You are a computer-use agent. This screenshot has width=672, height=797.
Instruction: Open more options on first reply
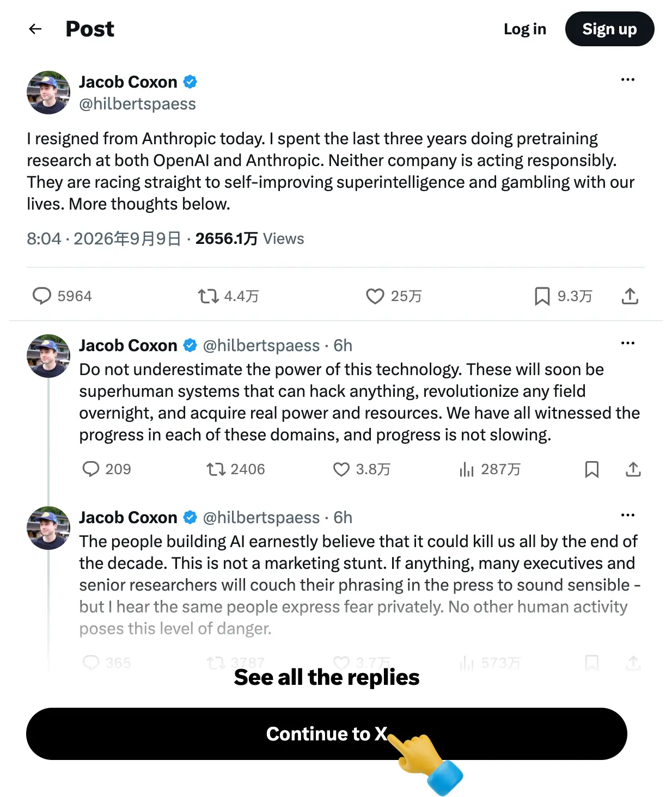[x=628, y=343]
